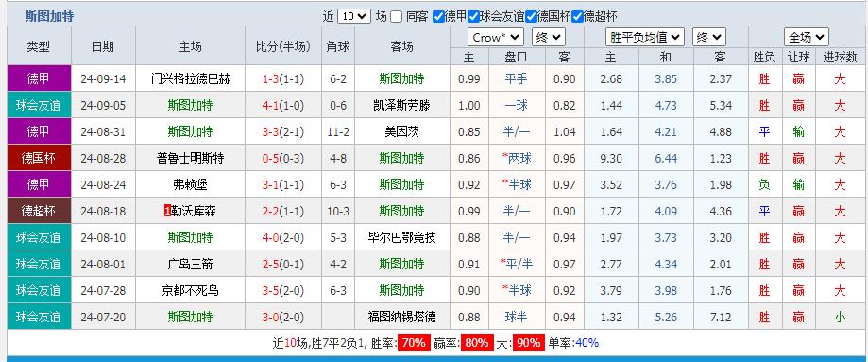The width and height of the screenshot is (868, 362).
Task: Uncheck the 球会友谊 filter checkbox
Action: (x=473, y=17)
